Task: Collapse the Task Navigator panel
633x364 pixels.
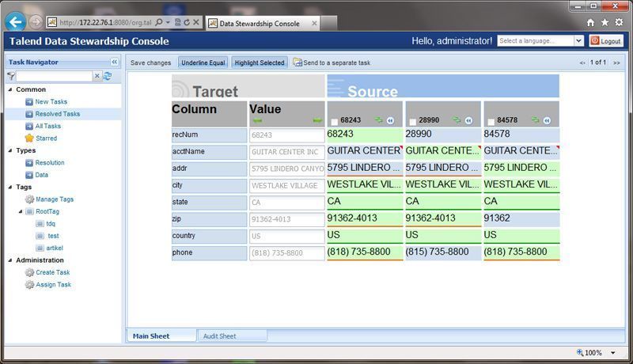Action: 114,62
